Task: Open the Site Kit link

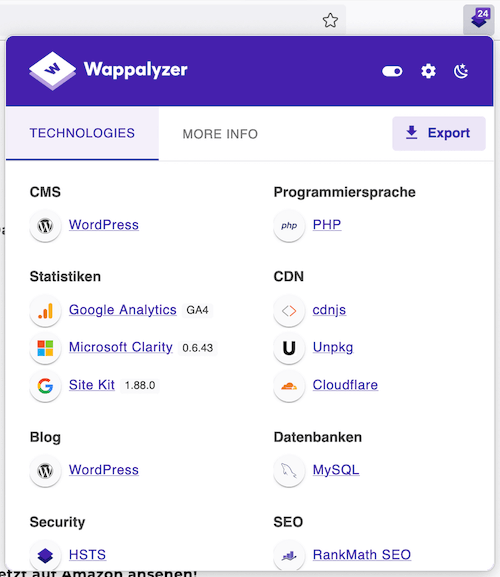Action: (92, 385)
